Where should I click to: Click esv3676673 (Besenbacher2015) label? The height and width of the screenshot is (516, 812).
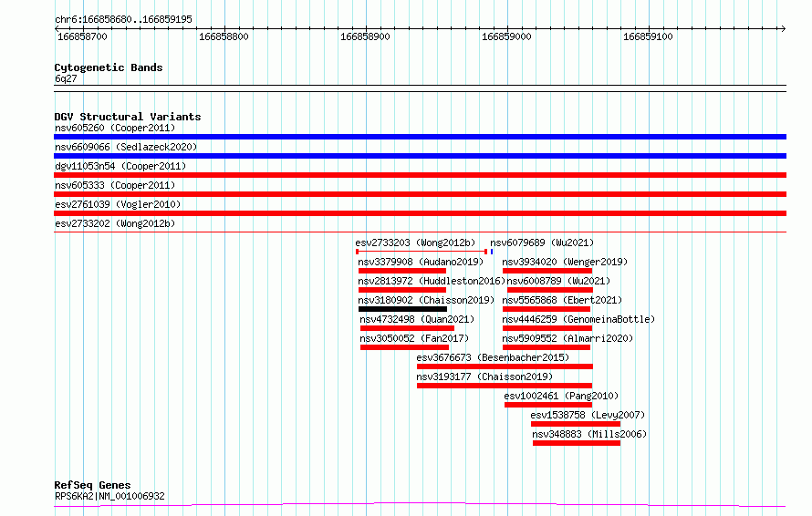point(493,357)
